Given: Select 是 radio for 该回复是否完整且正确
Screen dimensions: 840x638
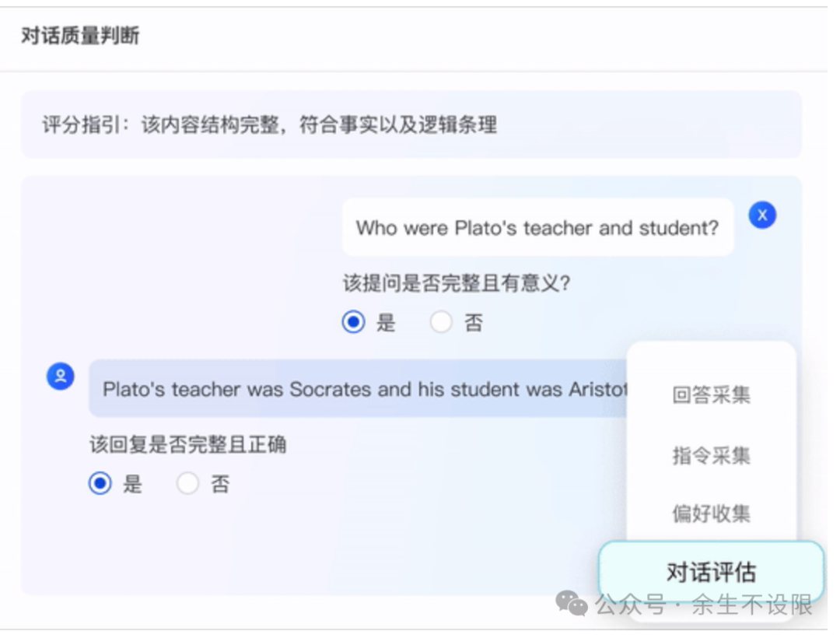Looking at the screenshot, I should click(x=100, y=484).
